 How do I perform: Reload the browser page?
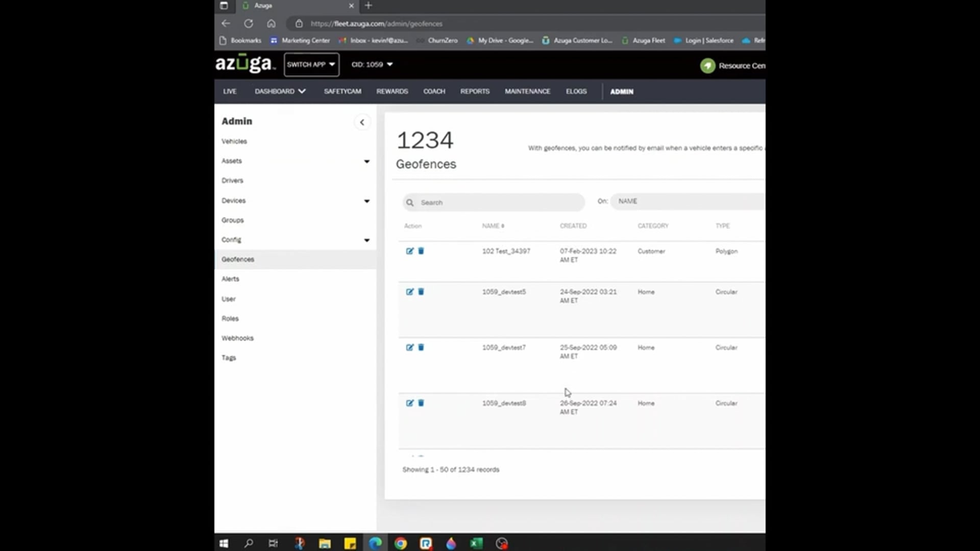point(249,23)
